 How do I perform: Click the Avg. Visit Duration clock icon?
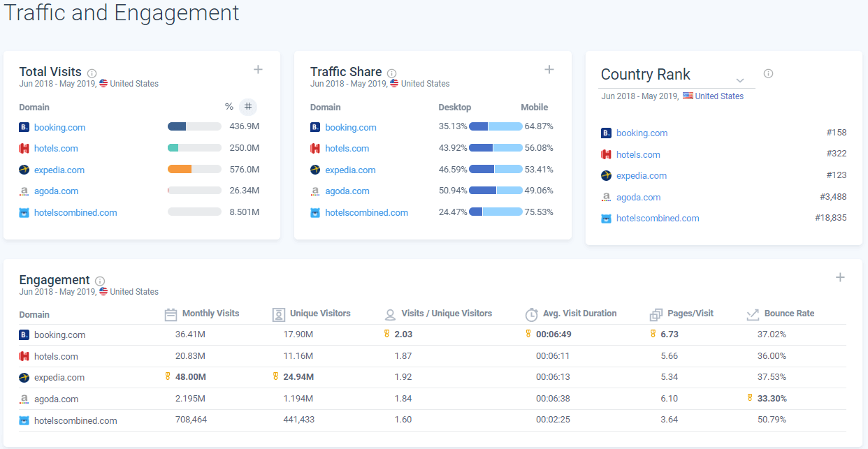click(531, 314)
